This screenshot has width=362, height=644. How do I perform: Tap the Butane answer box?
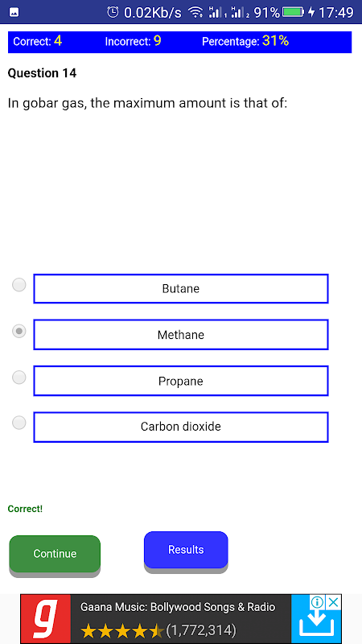point(181,289)
